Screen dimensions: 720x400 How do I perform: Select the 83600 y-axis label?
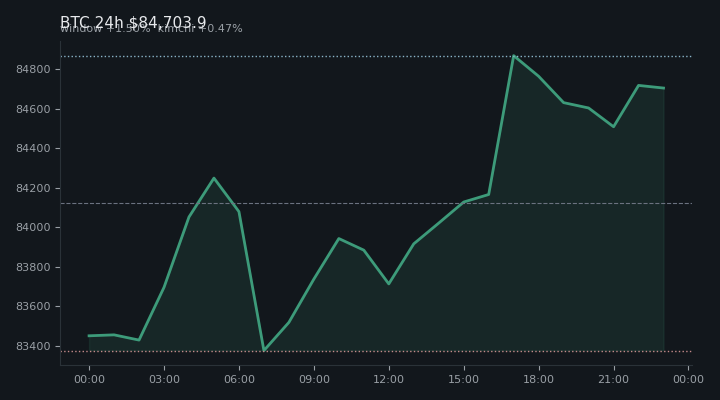[x=33, y=307]
